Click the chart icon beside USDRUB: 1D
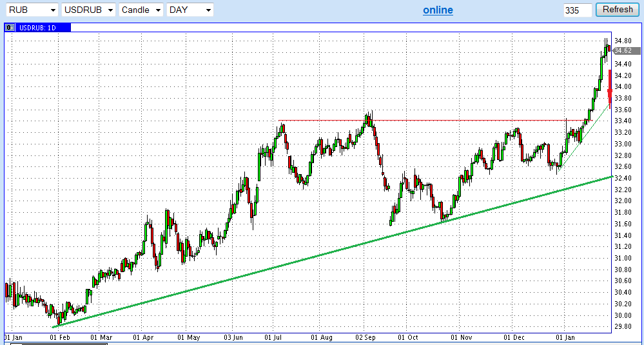Image resolution: width=644 pixels, height=345 pixels. 10,28
